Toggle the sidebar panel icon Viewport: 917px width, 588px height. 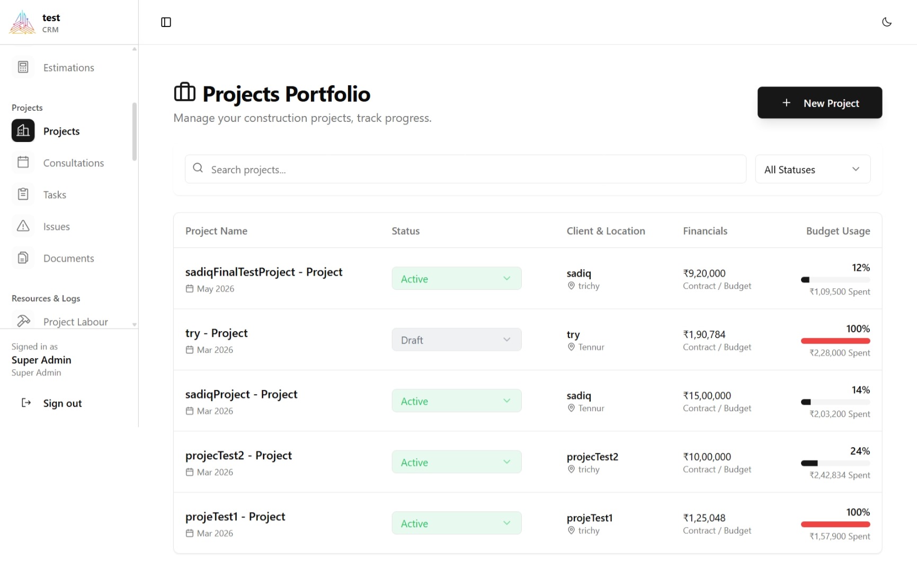[166, 22]
